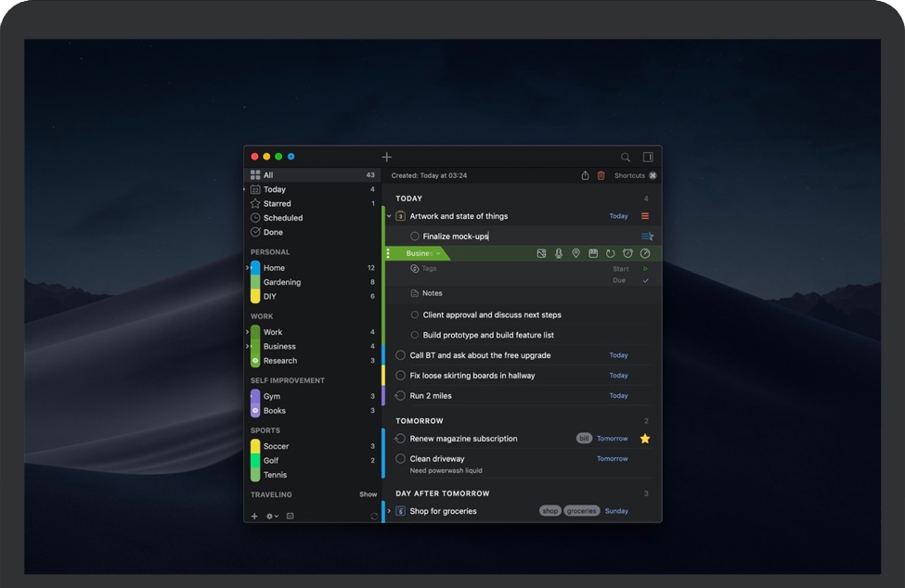Share the task via the share icon
This screenshot has width=905, height=588.
pos(585,175)
